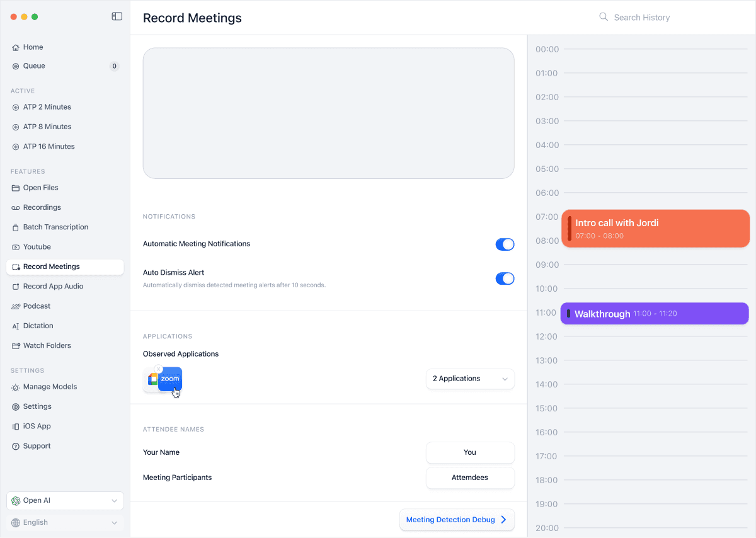Click the Open Files folder icon
This screenshot has width=756, height=538.
pos(16,188)
